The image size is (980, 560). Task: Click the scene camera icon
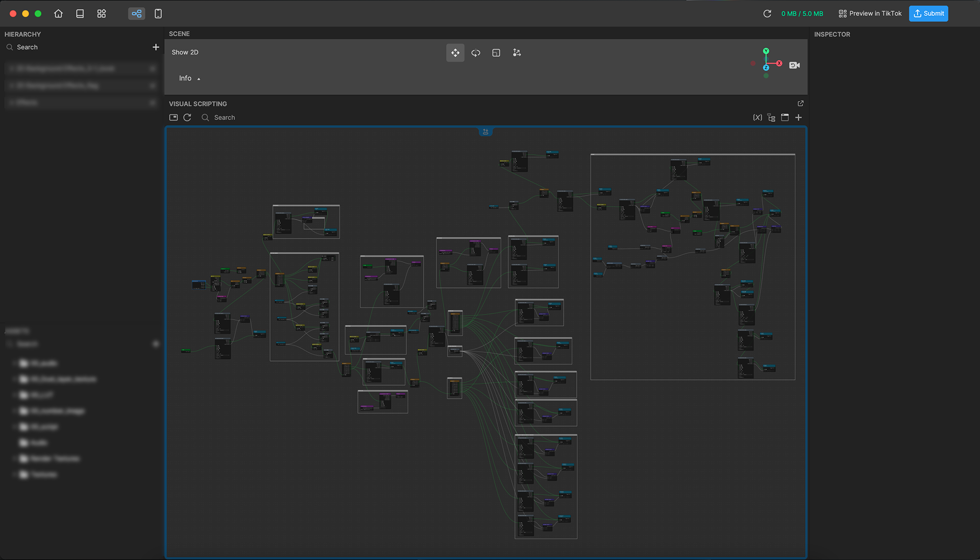coord(794,65)
